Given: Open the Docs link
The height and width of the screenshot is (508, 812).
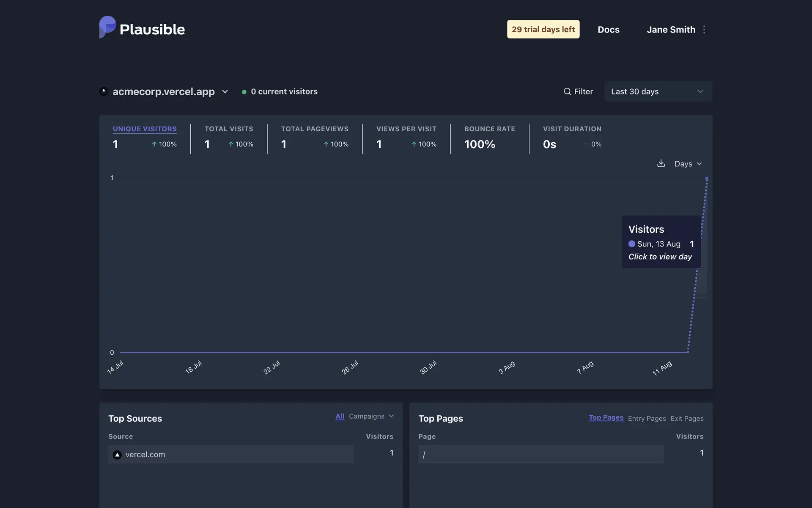Looking at the screenshot, I should coord(608,30).
